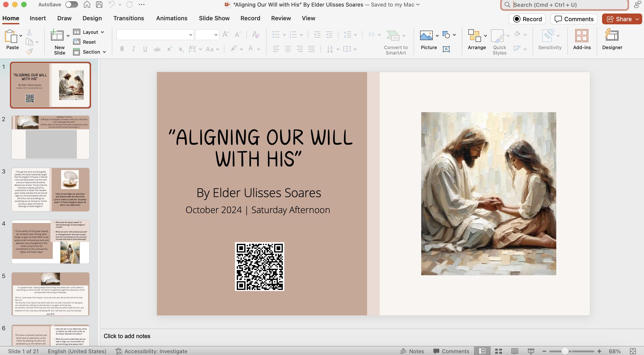Select slide 3 thumbnail

coord(50,189)
